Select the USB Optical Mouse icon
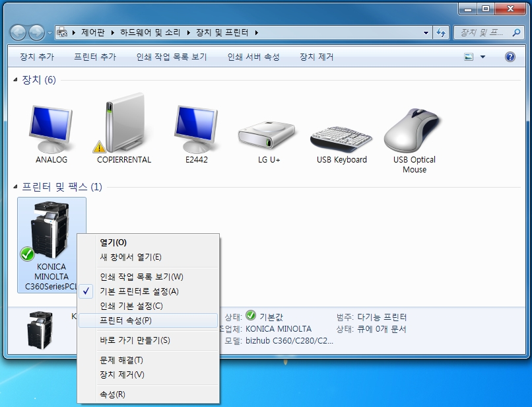This screenshot has width=532, height=407. [x=414, y=129]
